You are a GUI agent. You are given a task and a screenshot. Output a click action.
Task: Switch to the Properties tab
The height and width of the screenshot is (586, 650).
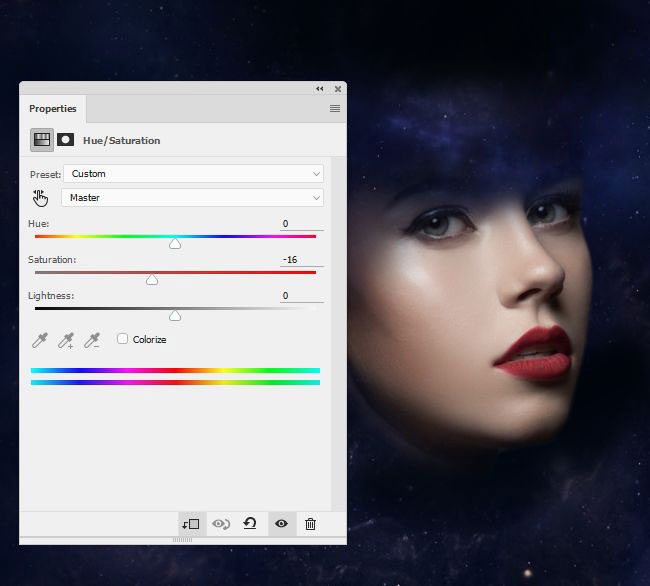(x=53, y=109)
